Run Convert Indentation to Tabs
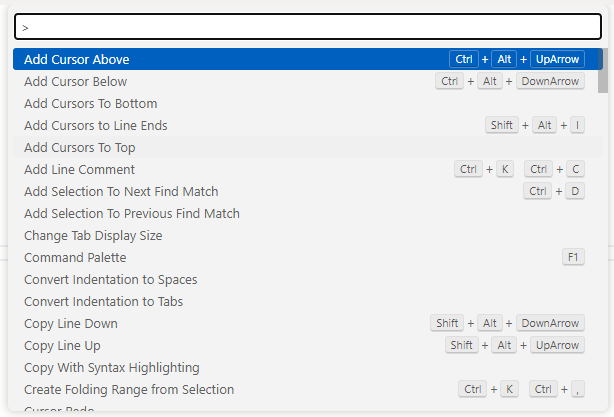This screenshot has height=417, width=614. [104, 302]
